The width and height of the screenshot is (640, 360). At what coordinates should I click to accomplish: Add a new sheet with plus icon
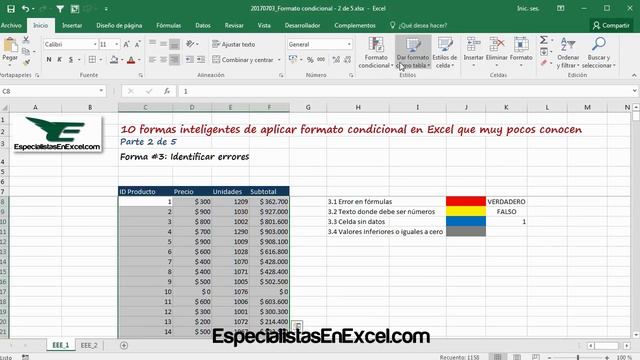pos(124,345)
